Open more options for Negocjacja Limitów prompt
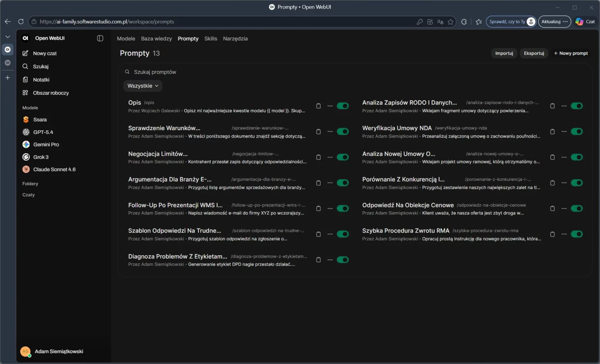The height and width of the screenshot is (364, 600). 330,157
